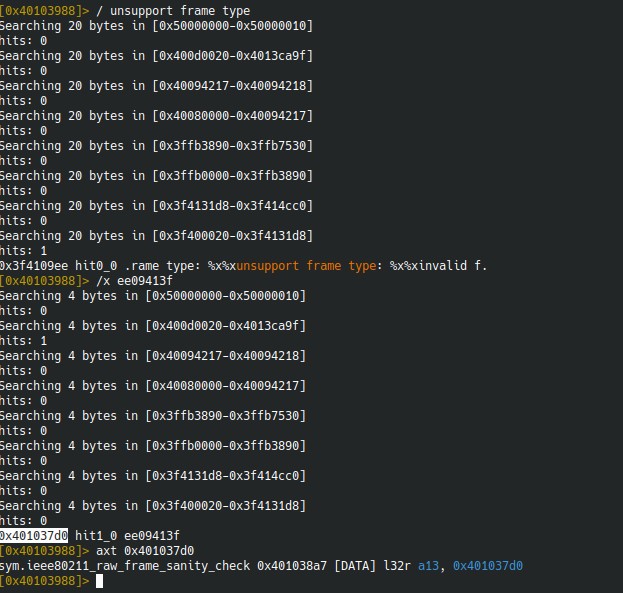Click range '[0x3f400020-0x3f4131d8]' in 20 bytes search
The width and height of the screenshot is (623, 593).
tap(233, 236)
